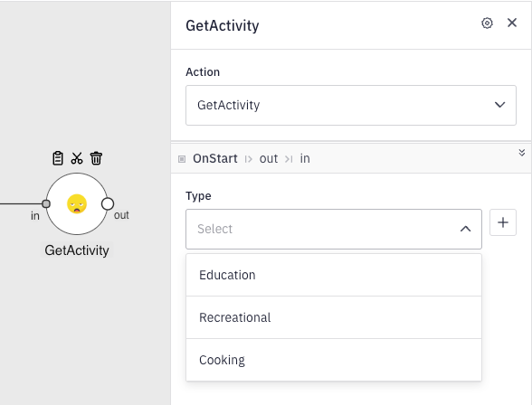Screen dimensions: 532x405
Task: Choose Cooking from the Type list
Action: pyautogui.click(x=334, y=360)
